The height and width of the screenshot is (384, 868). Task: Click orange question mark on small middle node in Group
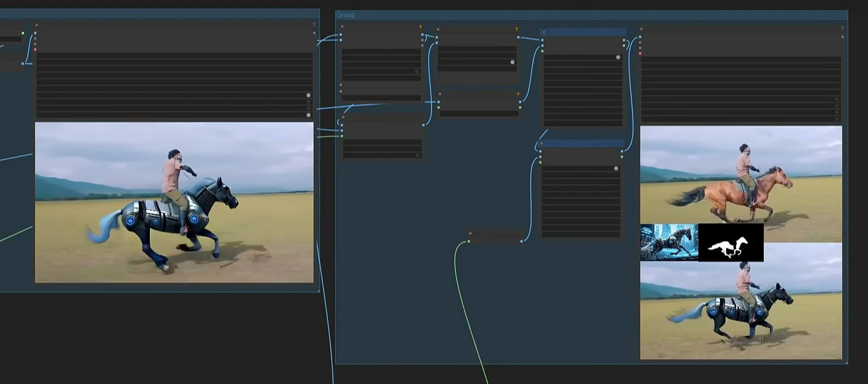[518, 94]
